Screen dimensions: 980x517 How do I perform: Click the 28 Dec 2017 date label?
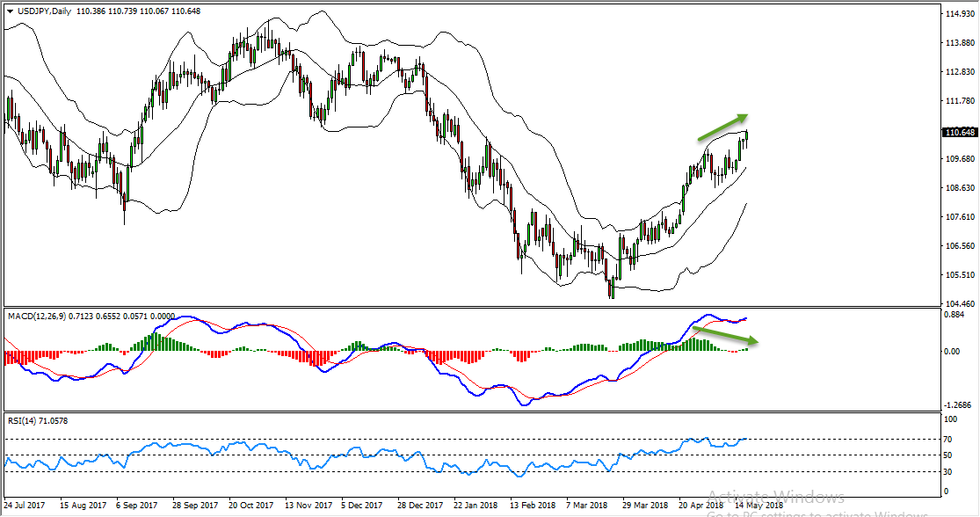(x=419, y=505)
